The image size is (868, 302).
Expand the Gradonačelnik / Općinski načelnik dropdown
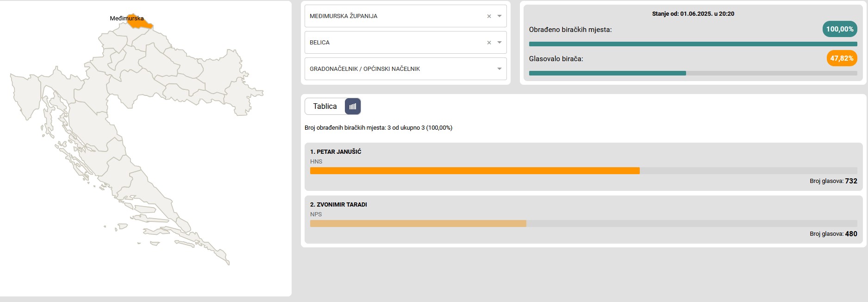pos(500,69)
